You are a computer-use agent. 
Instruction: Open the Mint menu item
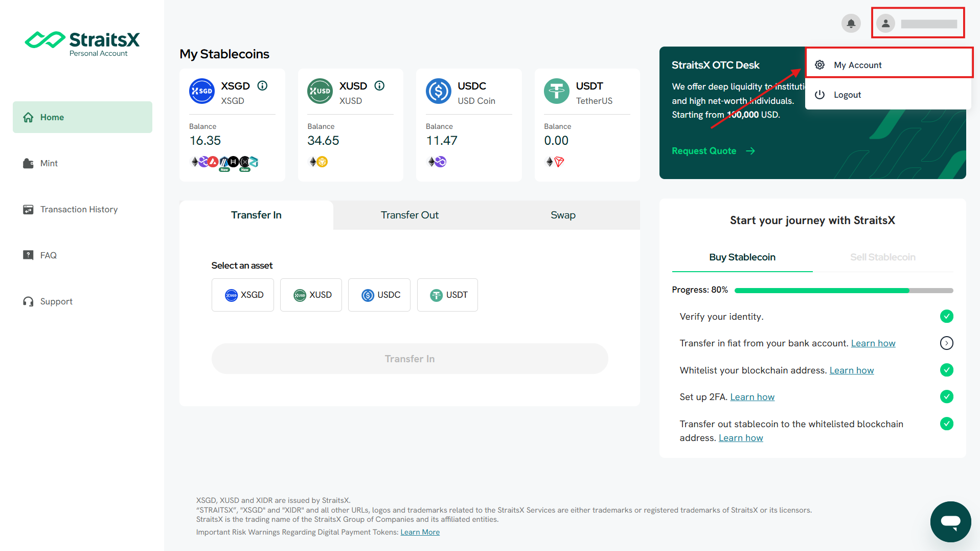point(82,163)
